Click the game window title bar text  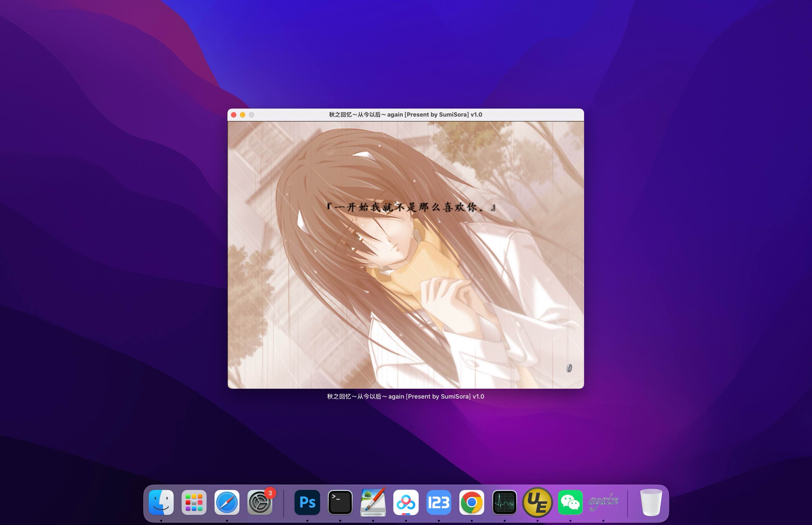pos(405,114)
